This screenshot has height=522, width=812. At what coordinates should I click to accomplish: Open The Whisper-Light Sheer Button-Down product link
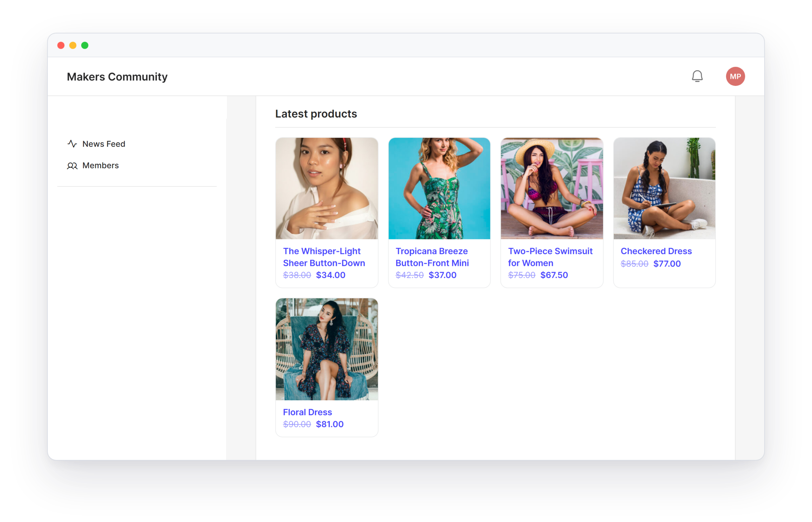point(324,257)
